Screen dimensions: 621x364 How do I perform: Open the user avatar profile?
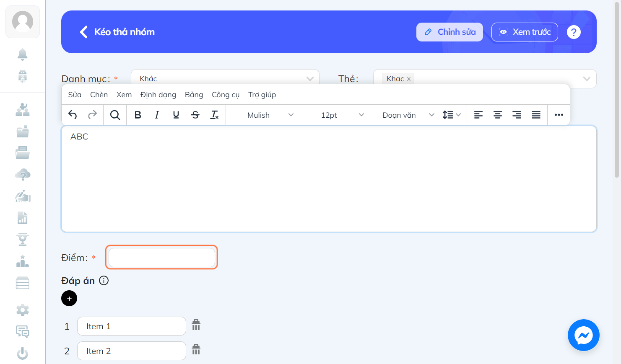pyautogui.click(x=23, y=22)
